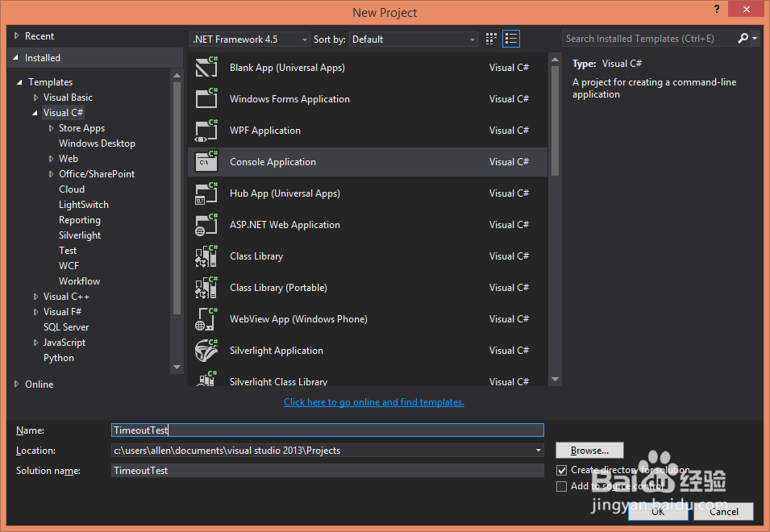Open the Sort by dropdown
Screen dimensions: 770x532
coord(413,39)
